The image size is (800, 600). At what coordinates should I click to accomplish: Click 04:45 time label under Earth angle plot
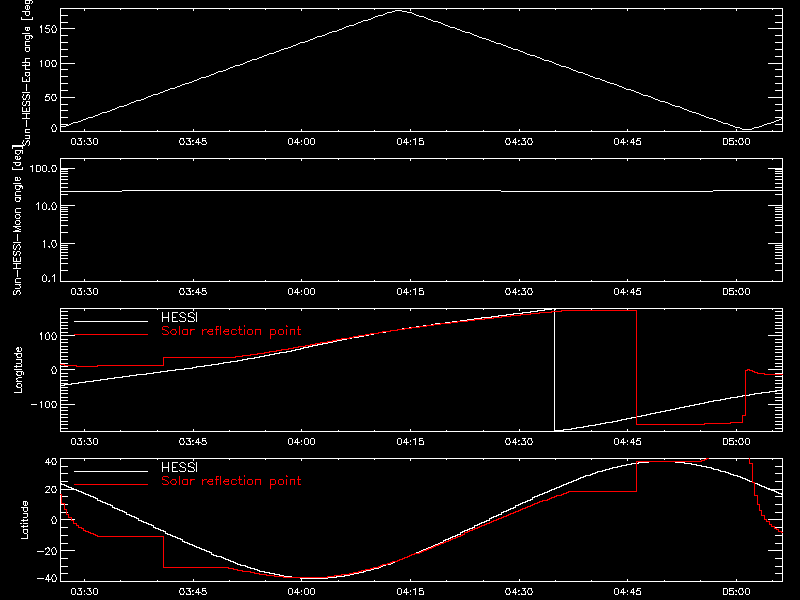(628, 141)
